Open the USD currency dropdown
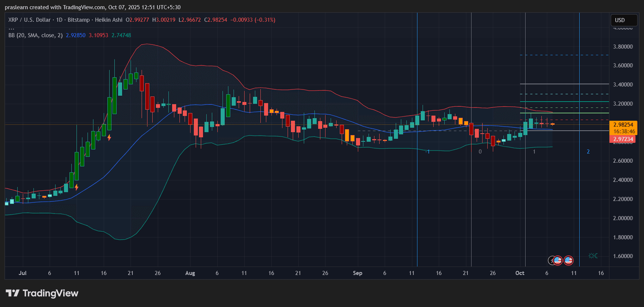Screen dimensions: 644x307 point(623,20)
